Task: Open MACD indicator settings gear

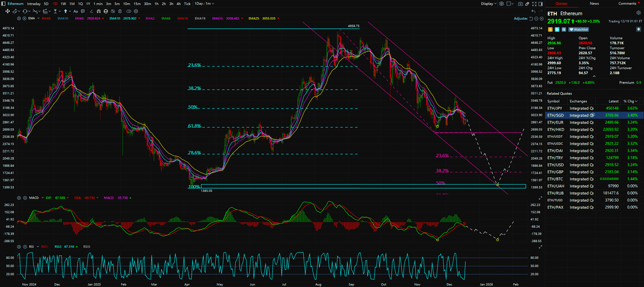Action: [x=19, y=198]
